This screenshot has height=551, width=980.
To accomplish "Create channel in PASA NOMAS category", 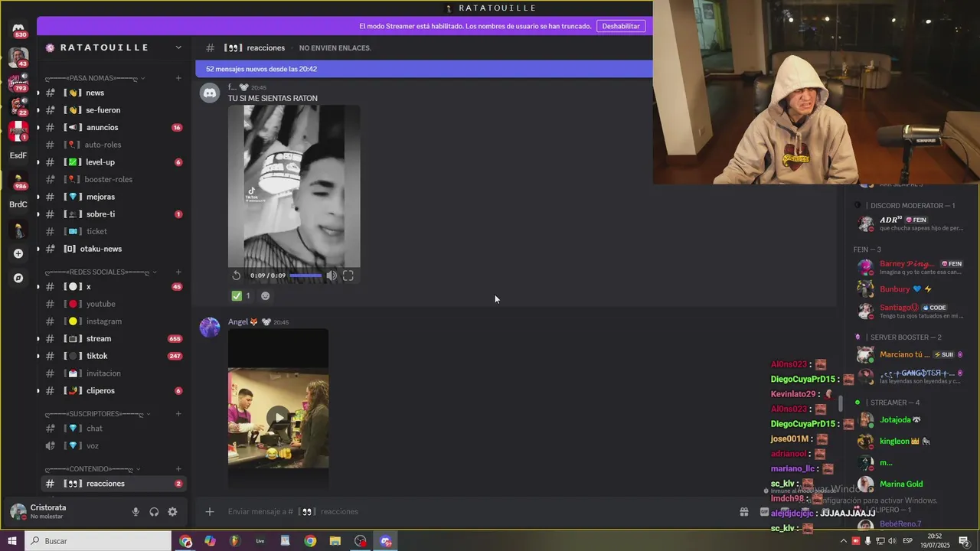I will 178,78.
